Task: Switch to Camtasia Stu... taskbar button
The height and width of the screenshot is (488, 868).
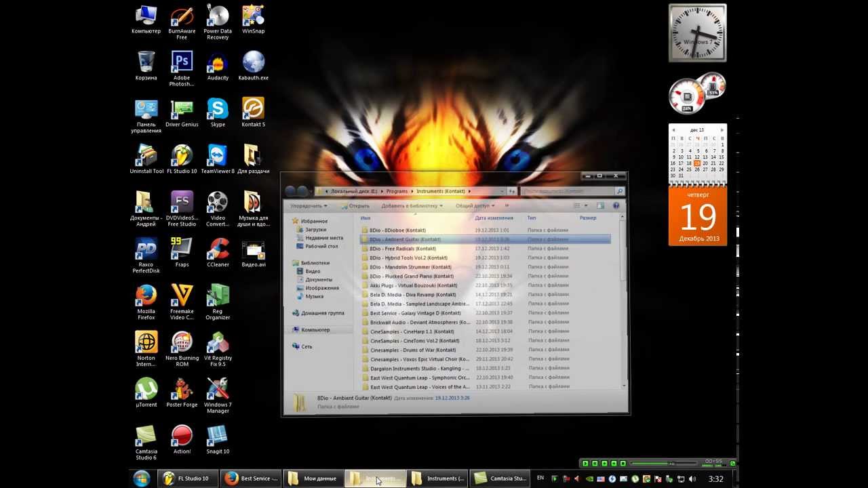Action: [x=501, y=479]
